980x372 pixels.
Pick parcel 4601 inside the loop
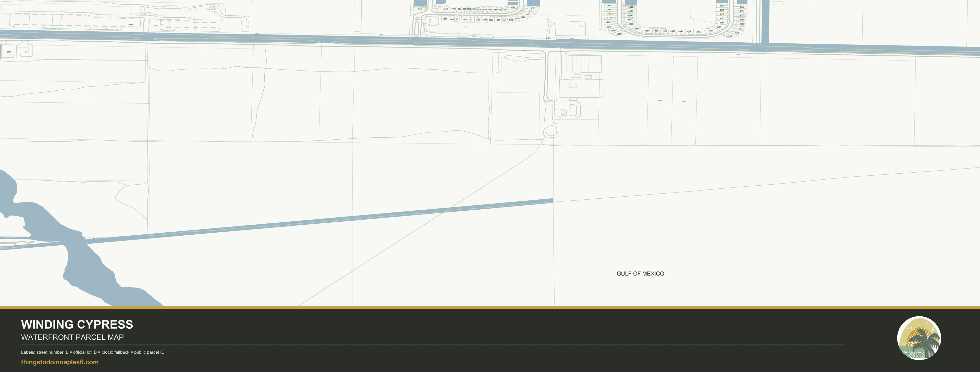(x=722, y=6)
